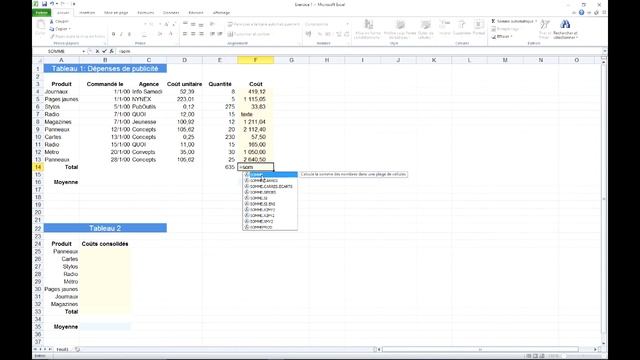Click the Copier command

coord(60,29)
